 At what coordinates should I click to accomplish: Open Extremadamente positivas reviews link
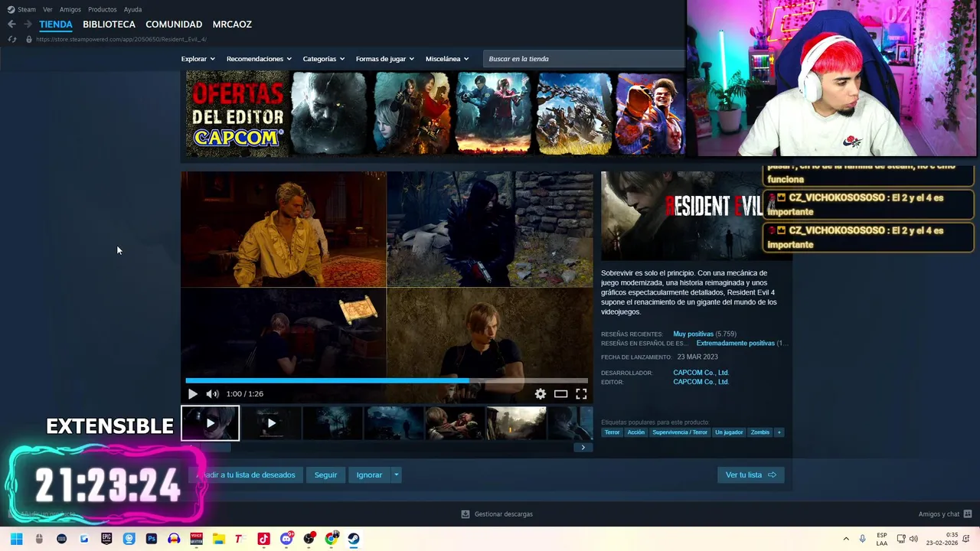(x=735, y=344)
